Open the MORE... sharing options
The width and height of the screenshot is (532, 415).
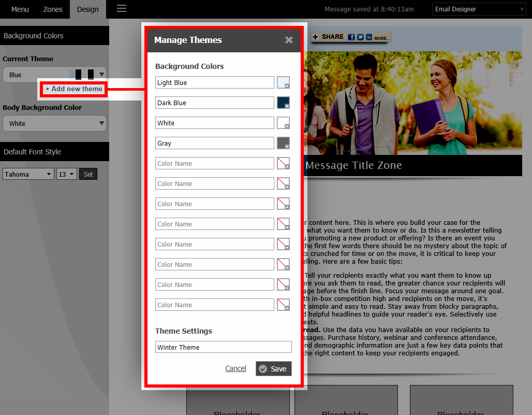click(382, 38)
